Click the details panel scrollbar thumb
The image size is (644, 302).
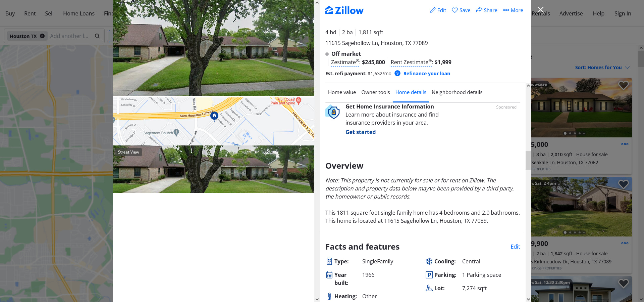click(528, 161)
